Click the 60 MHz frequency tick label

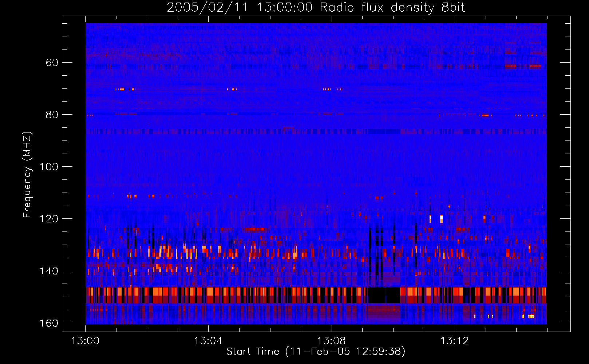click(x=52, y=63)
